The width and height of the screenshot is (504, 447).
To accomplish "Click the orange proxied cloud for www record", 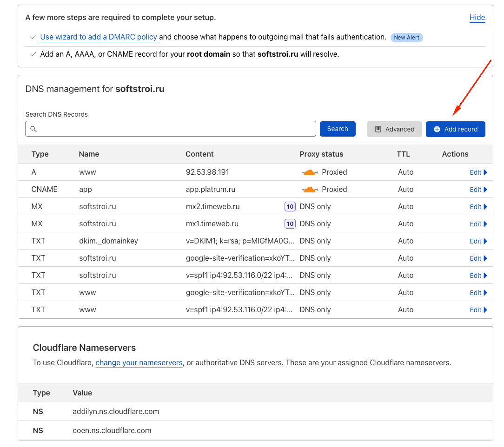I will tap(310, 172).
